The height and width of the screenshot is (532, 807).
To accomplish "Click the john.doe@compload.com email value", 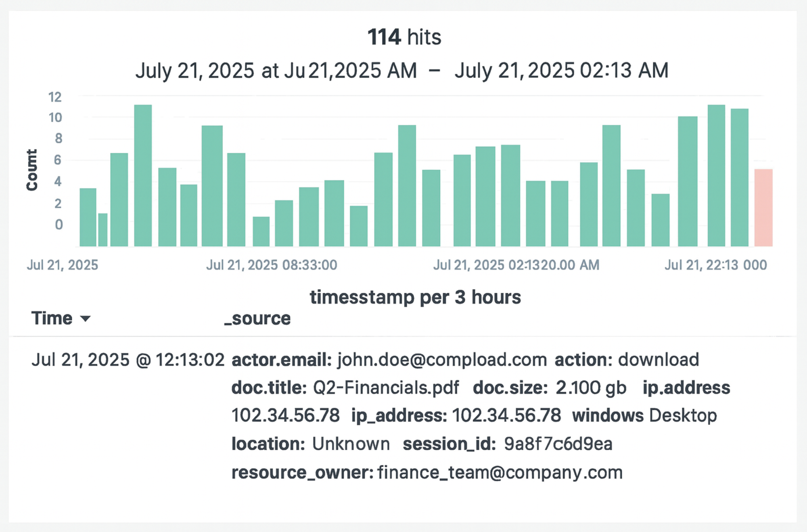I will [x=442, y=359].
